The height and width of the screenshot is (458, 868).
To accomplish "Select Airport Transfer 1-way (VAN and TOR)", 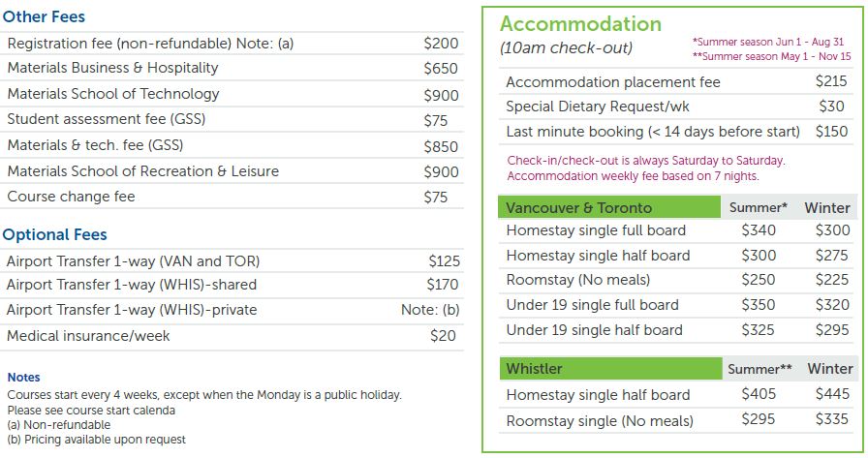I will pyautogui.click(x=133, y=261).
